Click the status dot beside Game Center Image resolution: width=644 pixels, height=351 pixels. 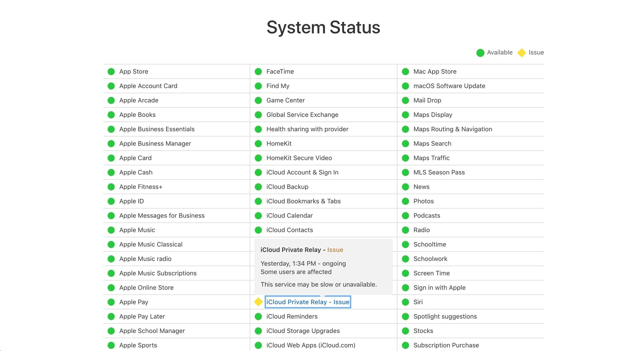point(258,100)
